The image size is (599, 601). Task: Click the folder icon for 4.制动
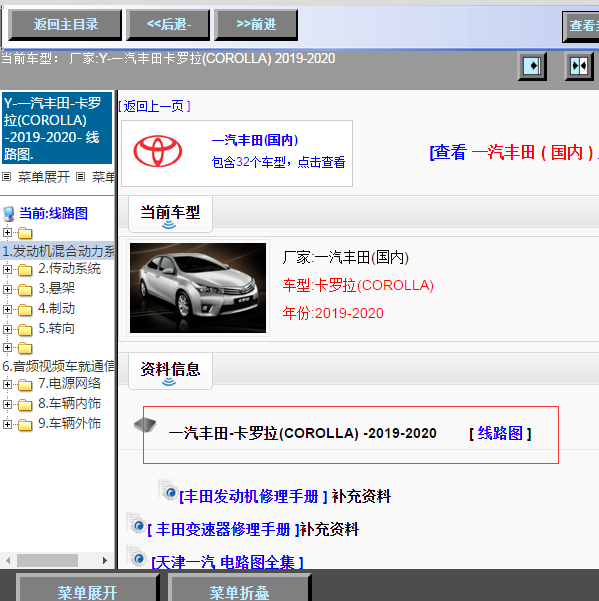coord(25,310)
